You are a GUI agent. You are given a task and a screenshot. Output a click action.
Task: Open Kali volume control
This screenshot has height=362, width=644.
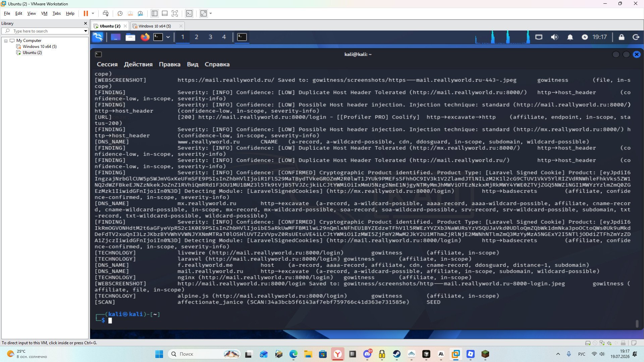click(554, 37)
